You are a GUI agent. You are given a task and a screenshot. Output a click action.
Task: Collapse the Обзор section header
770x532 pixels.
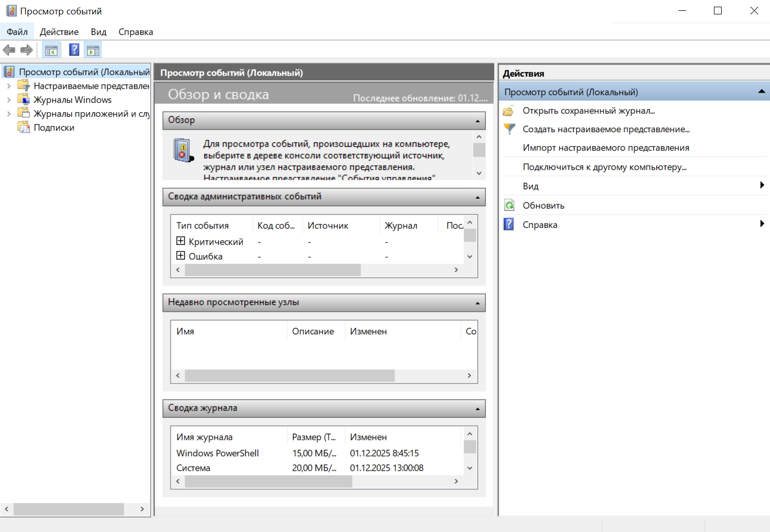(x=477, y=121)
